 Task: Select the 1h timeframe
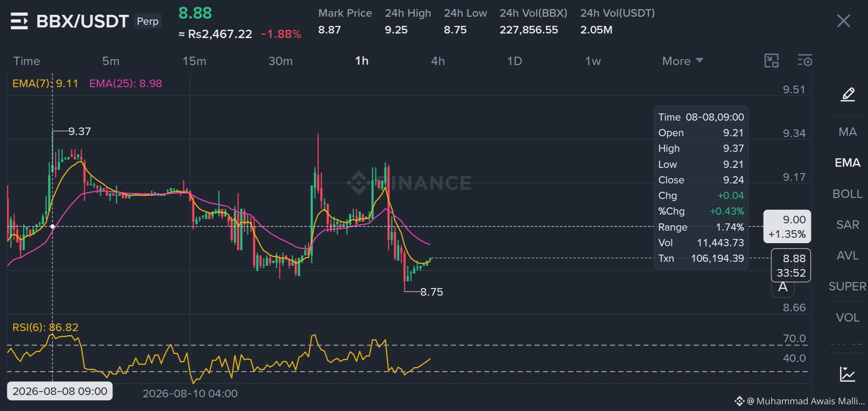(362, 61)
